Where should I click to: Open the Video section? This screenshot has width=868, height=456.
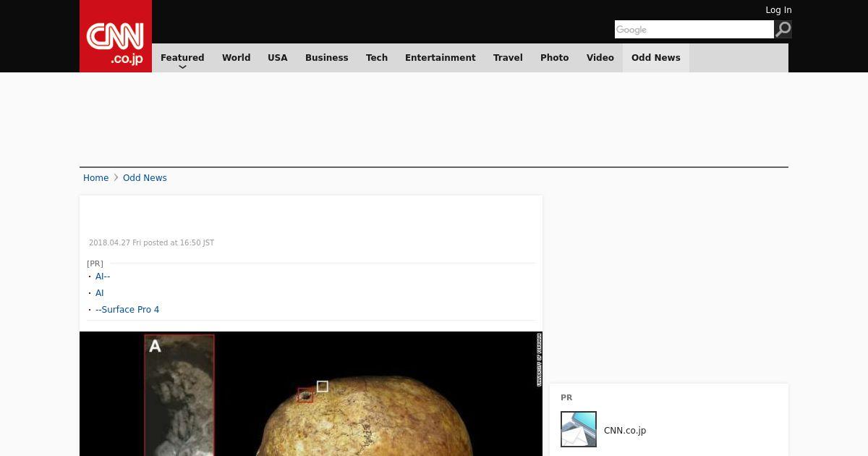[x=600, y=58]
